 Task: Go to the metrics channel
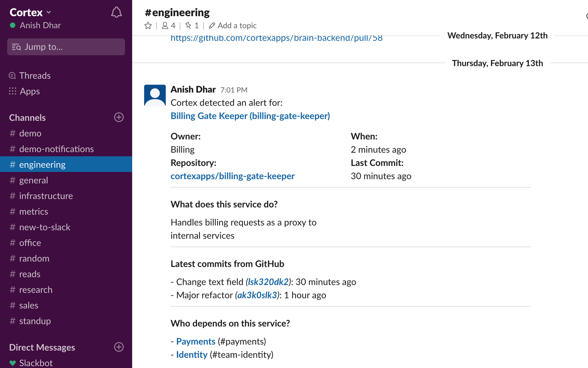(66, 211)
